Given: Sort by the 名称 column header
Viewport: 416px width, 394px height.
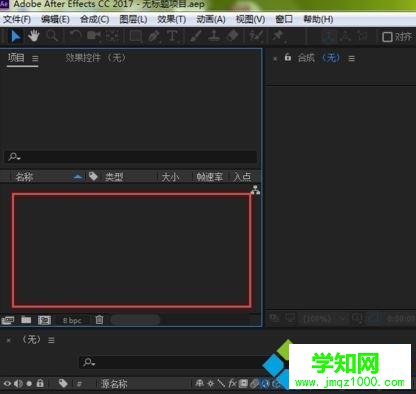Looking at the screenshot, I should tap(24, 177).
